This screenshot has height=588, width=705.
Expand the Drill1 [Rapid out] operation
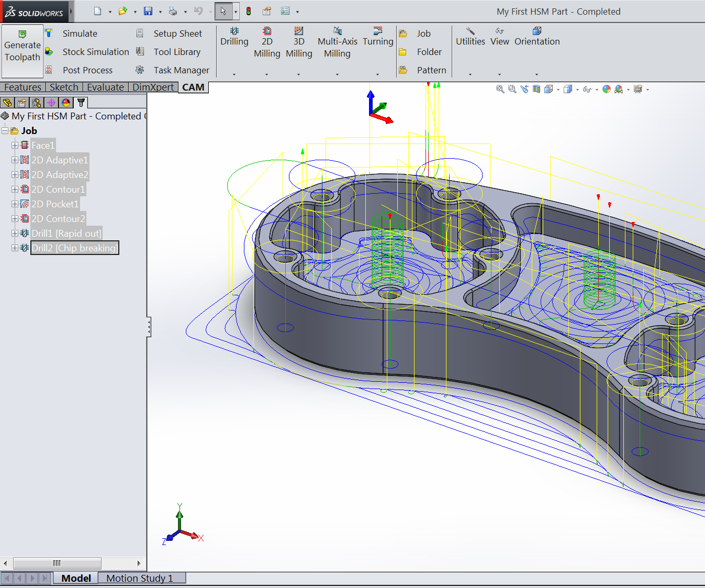(x=15, y=234)
